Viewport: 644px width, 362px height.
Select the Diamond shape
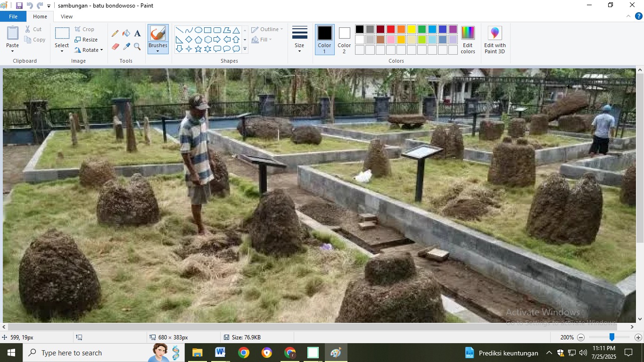tap(189, 40)
